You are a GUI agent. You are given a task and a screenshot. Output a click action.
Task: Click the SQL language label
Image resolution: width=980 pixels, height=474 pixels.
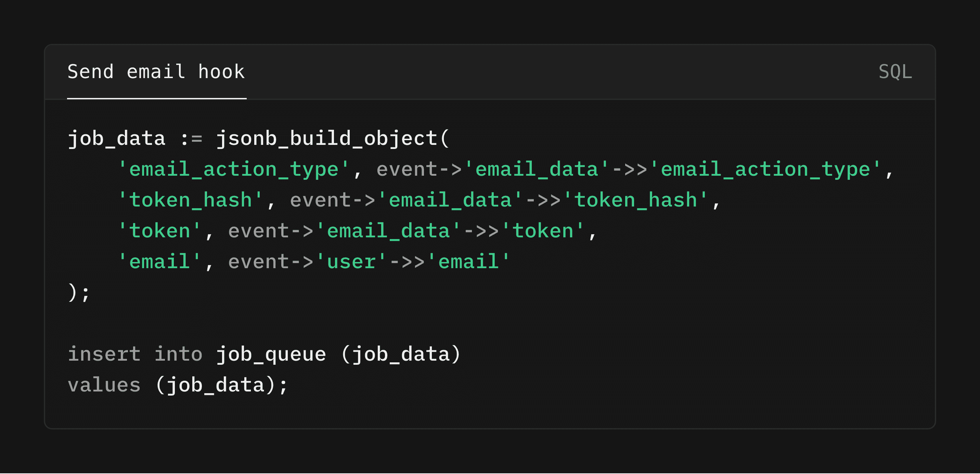coord(895,72)
